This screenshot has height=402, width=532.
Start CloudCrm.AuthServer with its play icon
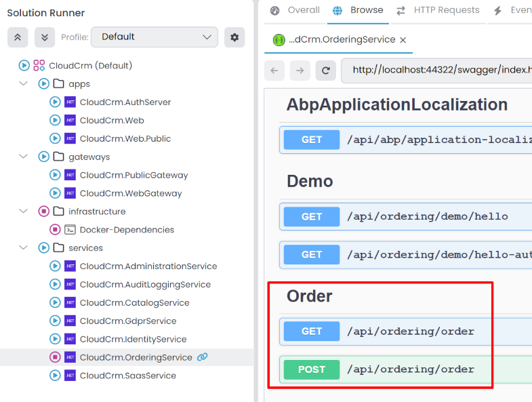[56, 102]
